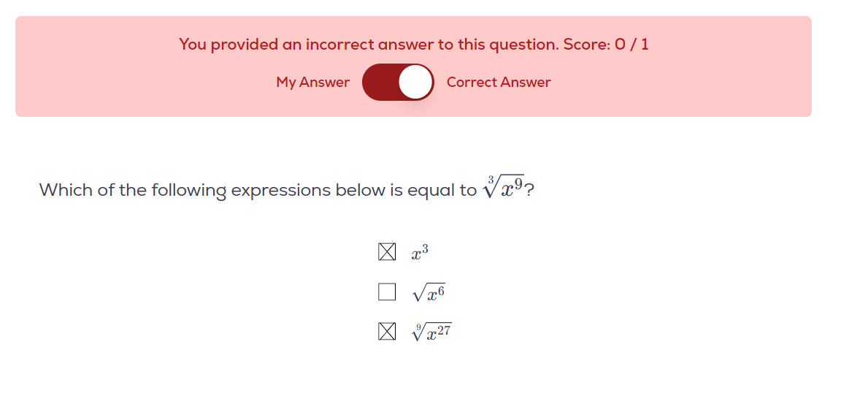
Task: Uncheck the ninth root of x²⁷ checkbox
Action: (x=387, y=332)
